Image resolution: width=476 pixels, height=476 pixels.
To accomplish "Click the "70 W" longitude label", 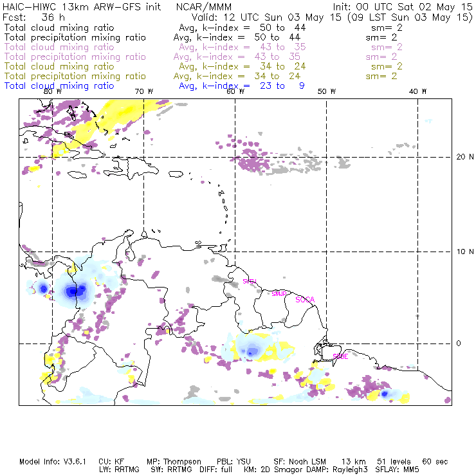I will [144, 91].
